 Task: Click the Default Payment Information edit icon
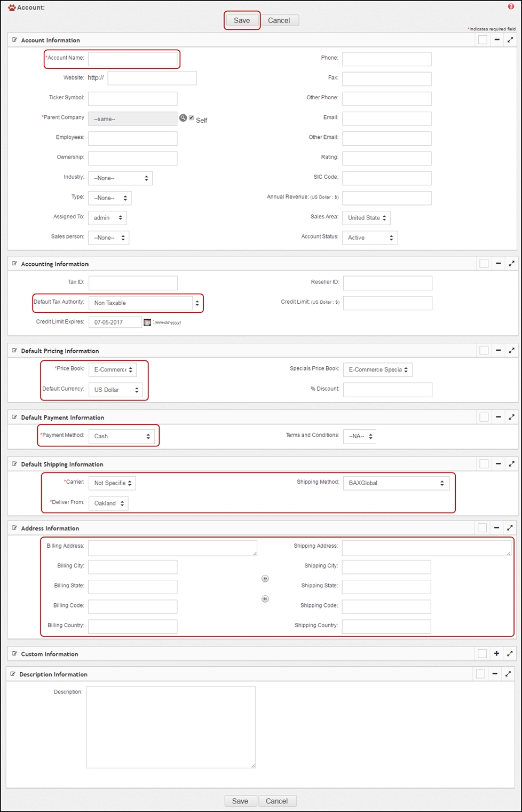(14, 417)
